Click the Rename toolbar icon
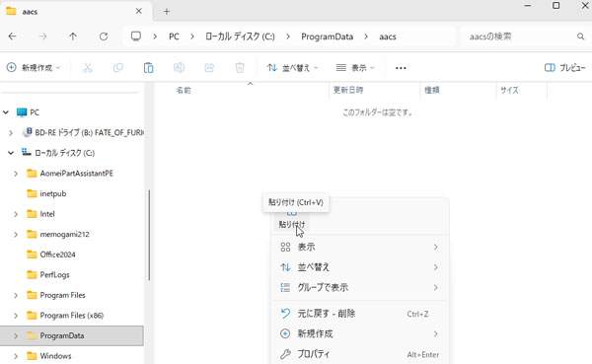The height and width of the screenshot is (364, 592). 179,68
